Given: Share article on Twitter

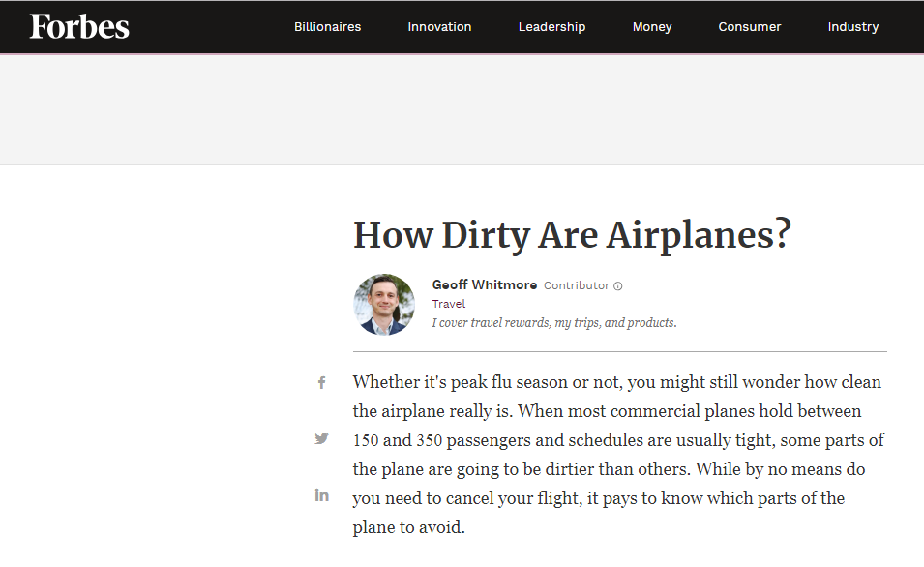Looking at the screenshot, I should [x=322, y=439].
